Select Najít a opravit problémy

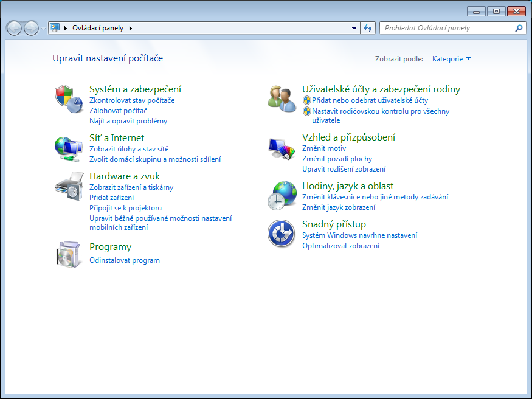coord(128,121)
